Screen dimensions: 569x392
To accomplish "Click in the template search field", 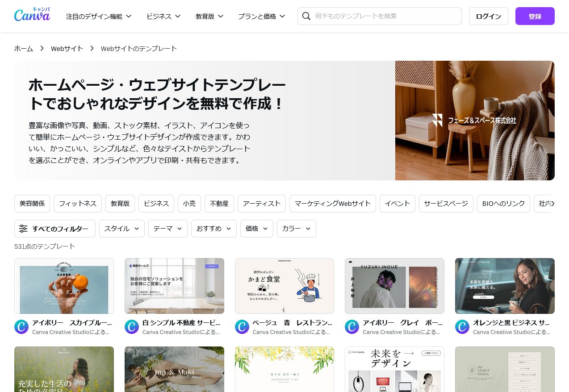I will coord(380,16).
